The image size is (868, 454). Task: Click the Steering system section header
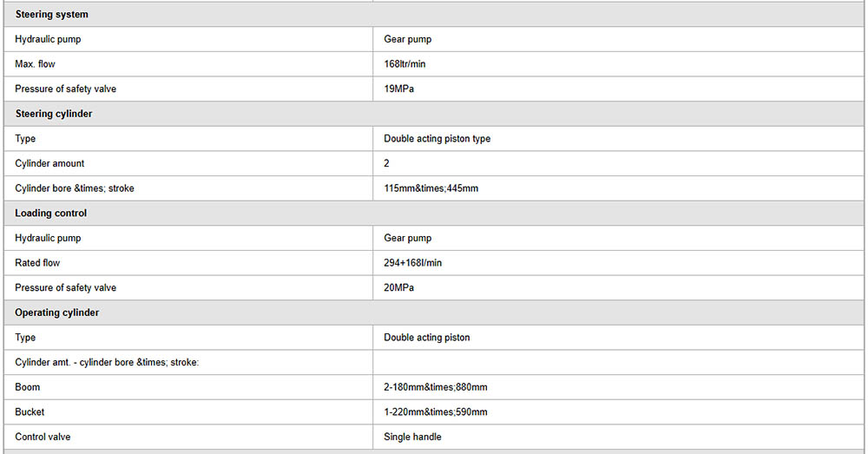(x=51, y=15)
